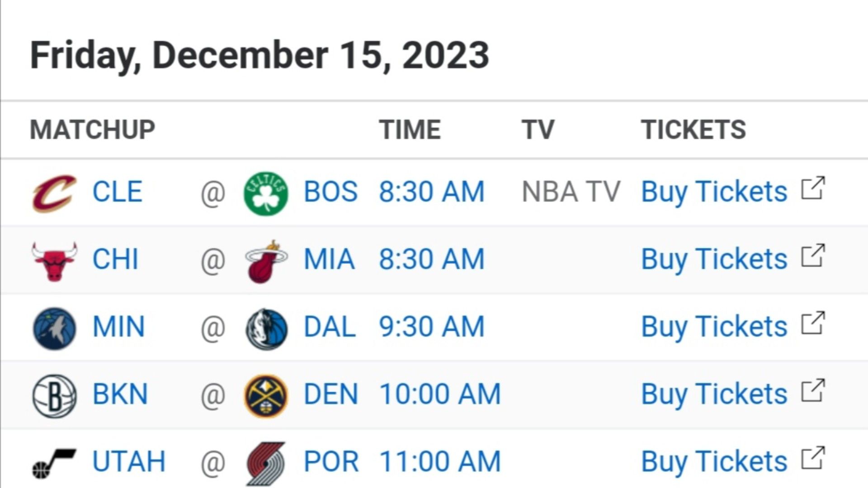
Task: Click the Miami Heat logo
Action: tap(266, 261)
